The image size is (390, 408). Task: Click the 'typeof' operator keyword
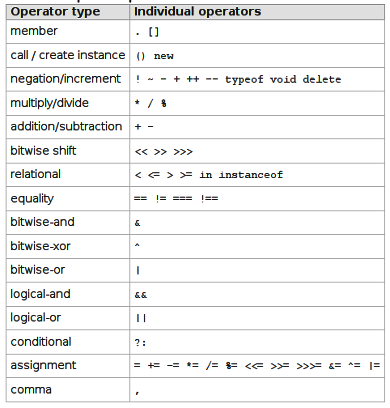click(x=244, y=80)
